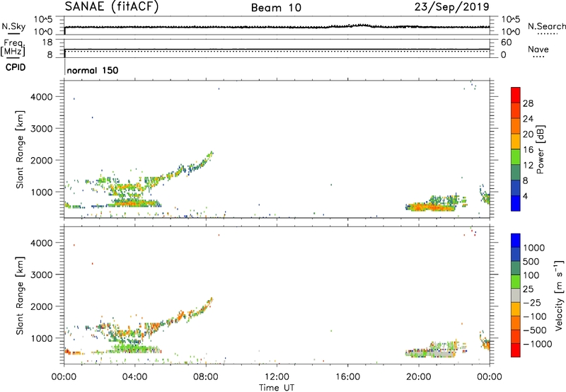566x392 pixels.
Task: Click the sky noise bump near 16:00–17:00 UT
Action: click(359, 25)
